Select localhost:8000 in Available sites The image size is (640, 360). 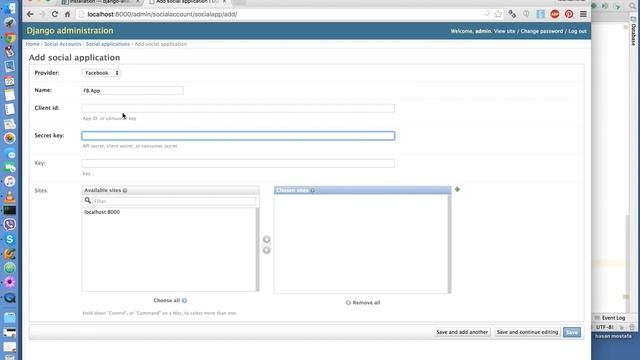point(102,212)
